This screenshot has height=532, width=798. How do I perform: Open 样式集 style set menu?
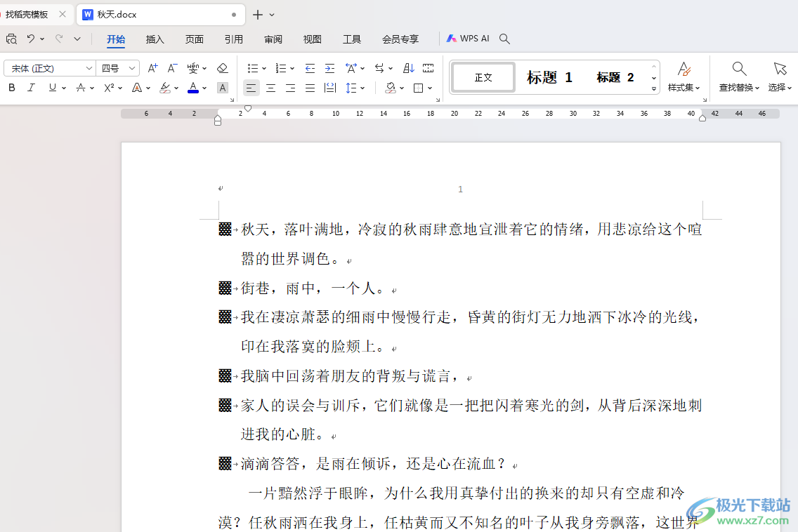point(683,77)
